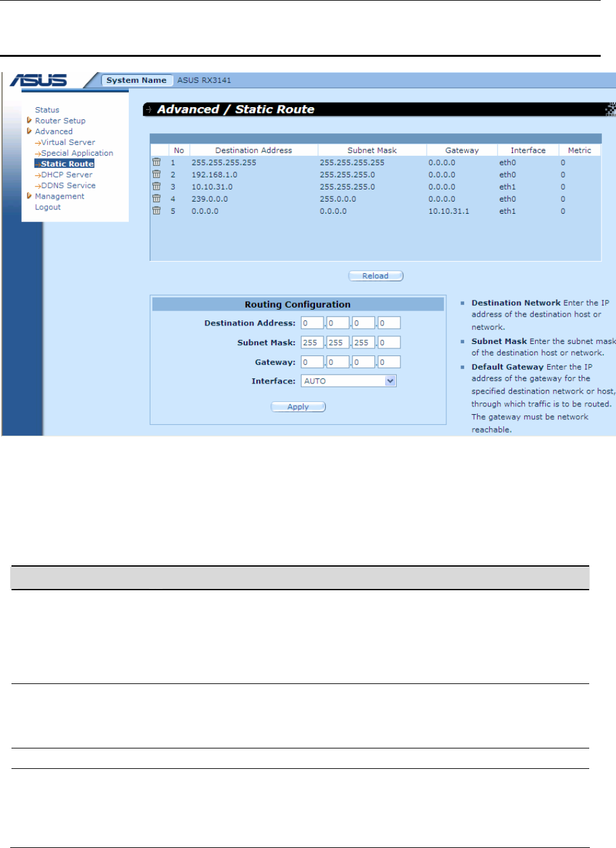616x848 pixels.
Task: Click the Advanced / Static Route title
Action: point(236,109)
